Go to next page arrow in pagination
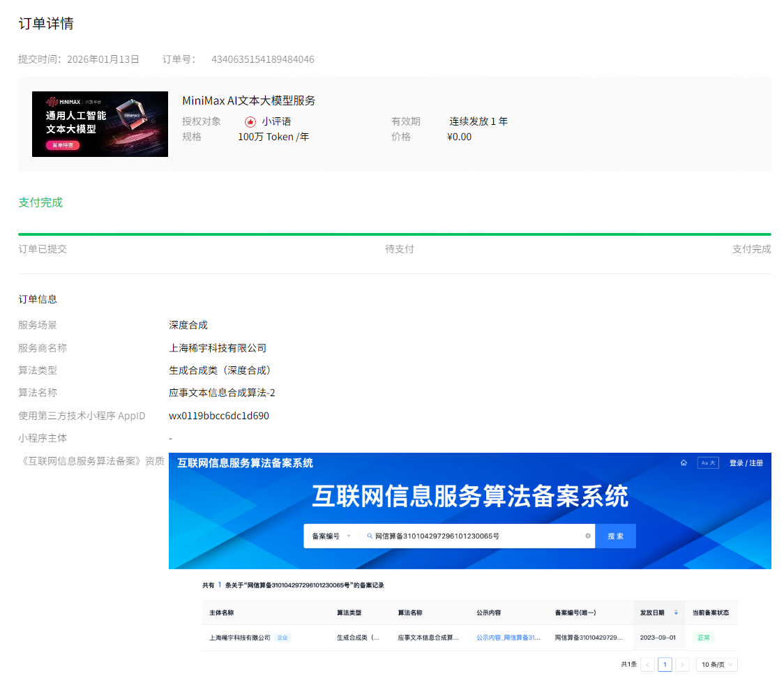The height and width of the screenshot is (692, 784). [x=682, y=665]
